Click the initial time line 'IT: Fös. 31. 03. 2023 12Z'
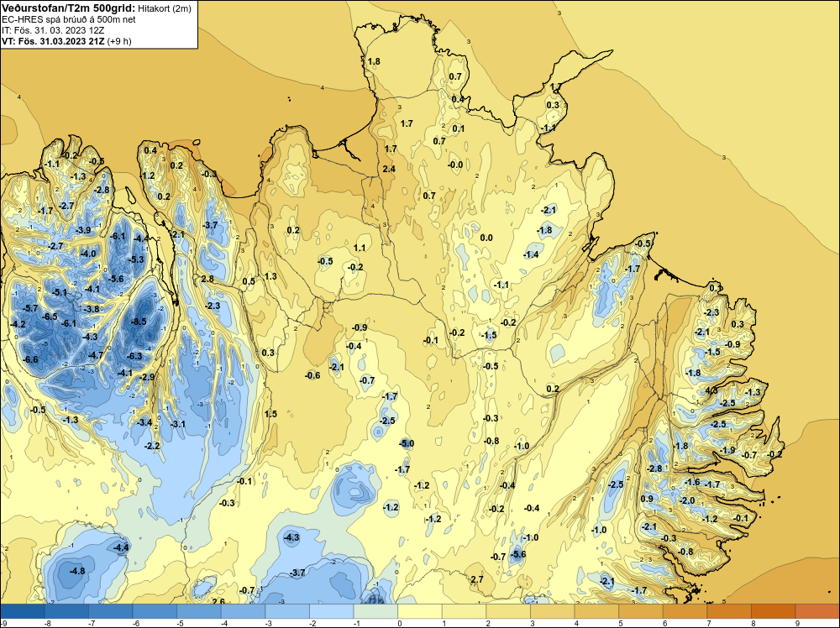The height and width of the screenshot is (628, 840). [53, 30]
